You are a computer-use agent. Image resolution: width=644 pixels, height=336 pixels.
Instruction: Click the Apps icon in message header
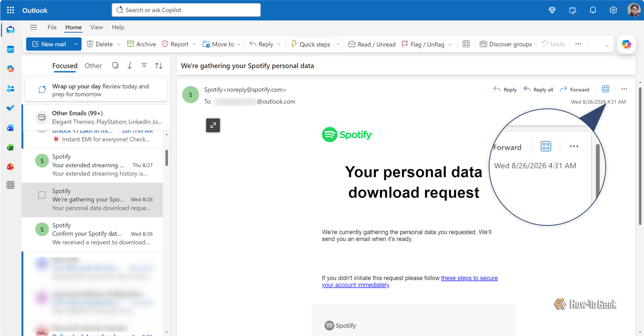point(605,89)
